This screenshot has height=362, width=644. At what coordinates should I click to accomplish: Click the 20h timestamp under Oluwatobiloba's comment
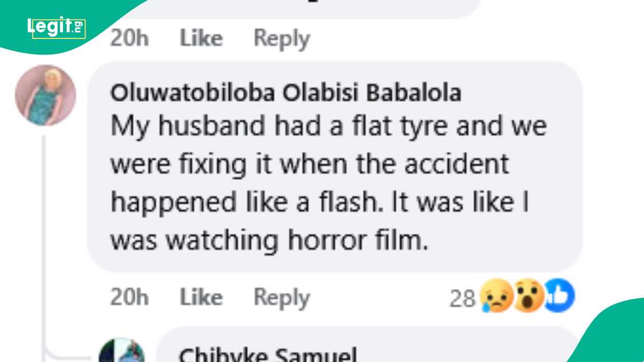click(x=131, y=296)
